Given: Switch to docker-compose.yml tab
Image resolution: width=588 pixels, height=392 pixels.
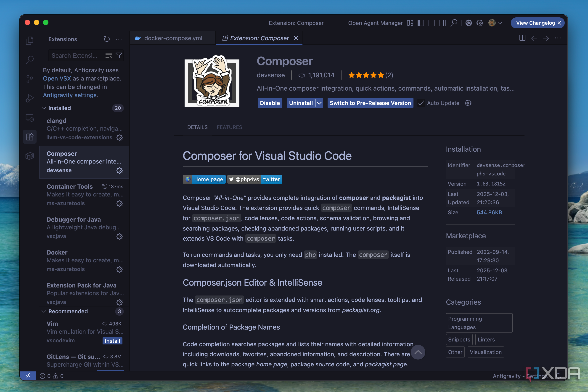Looking at the screenshot, I should pyautogui.click(x=173, y=38).
